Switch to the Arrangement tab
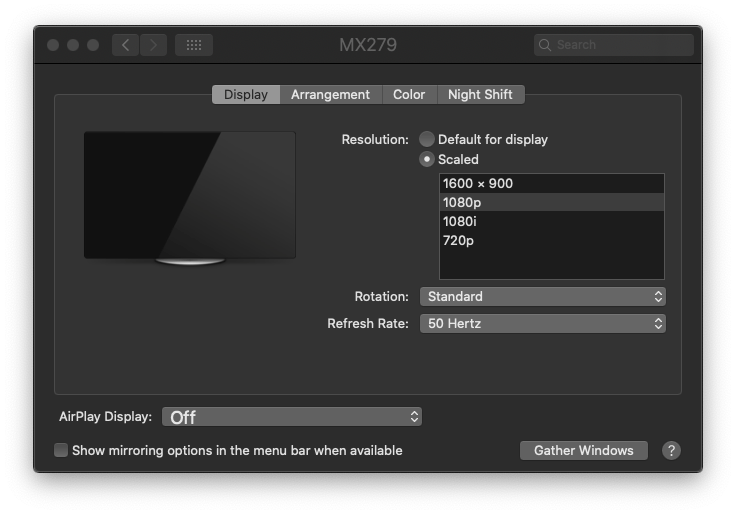 click(x=330, y=95)
